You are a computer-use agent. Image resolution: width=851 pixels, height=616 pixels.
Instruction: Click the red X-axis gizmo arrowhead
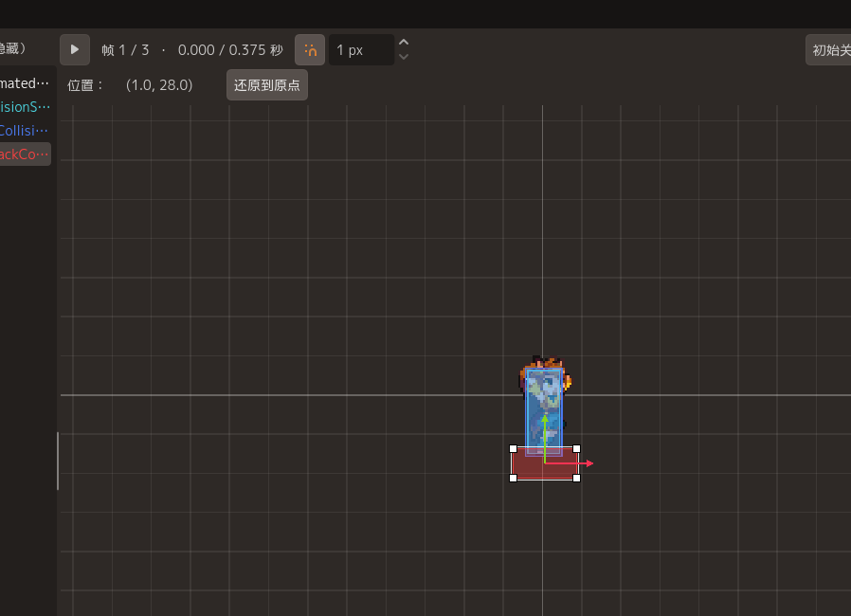click(x=589, y=463)
